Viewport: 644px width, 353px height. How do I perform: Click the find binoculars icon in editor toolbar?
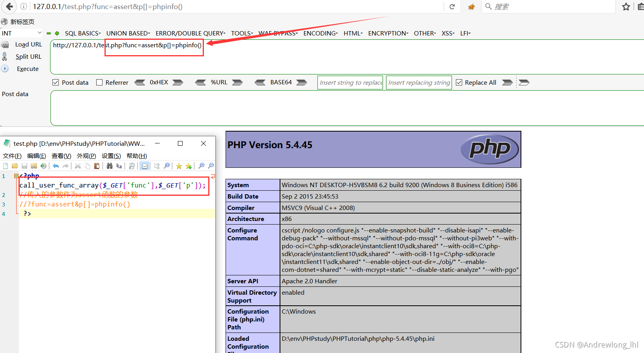[x=110, y=166]
